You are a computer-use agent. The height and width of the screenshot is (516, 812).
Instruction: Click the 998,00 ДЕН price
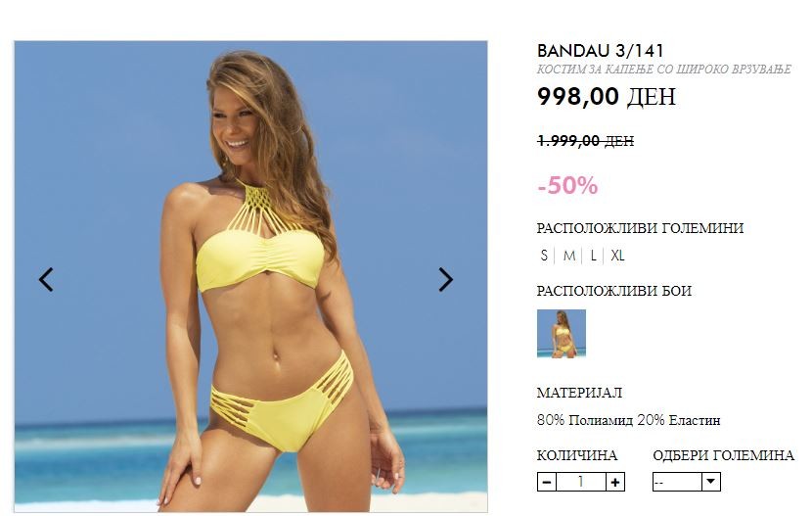coord(607,96)
